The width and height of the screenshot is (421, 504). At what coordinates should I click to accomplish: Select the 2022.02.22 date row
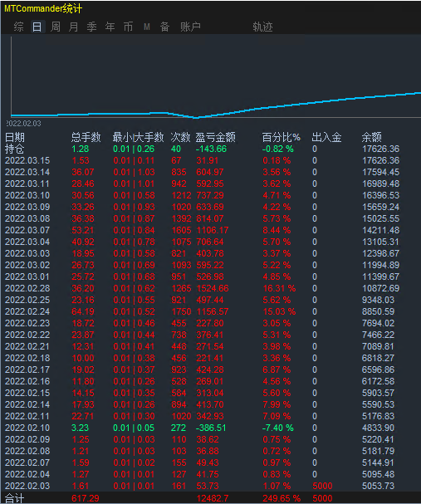[27, 335]
